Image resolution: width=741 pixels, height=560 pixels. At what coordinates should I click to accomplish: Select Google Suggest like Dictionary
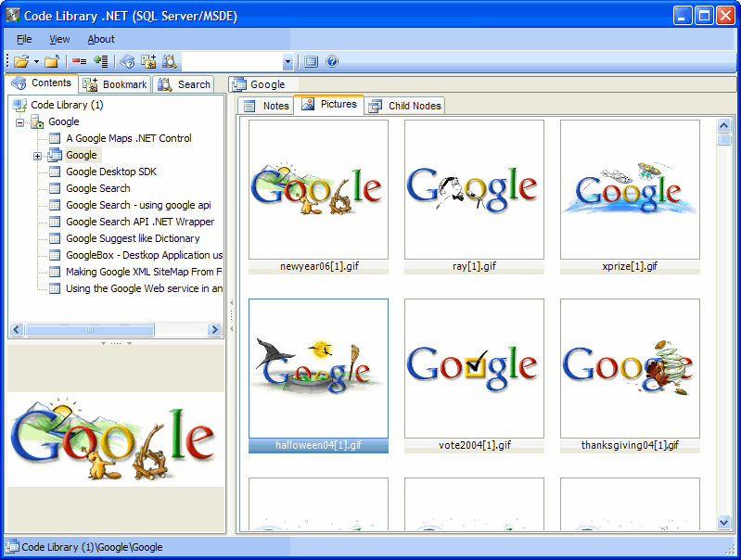pos(133,238)
